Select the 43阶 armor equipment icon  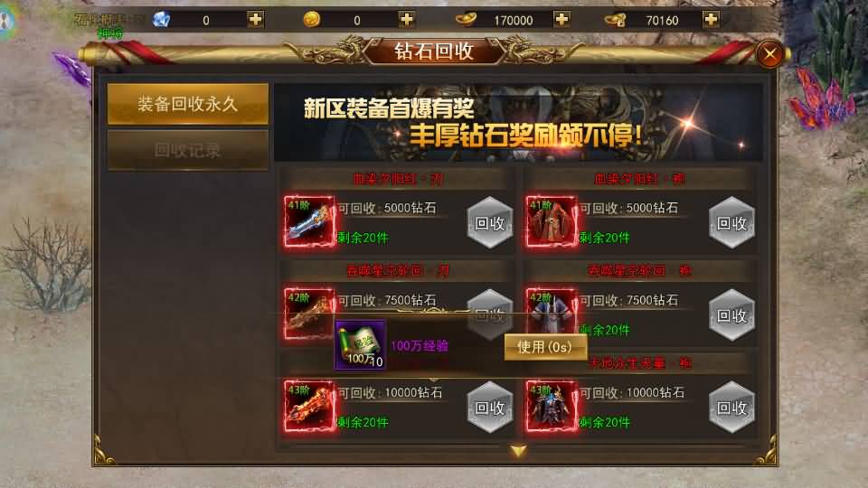(x=552, y=406)
